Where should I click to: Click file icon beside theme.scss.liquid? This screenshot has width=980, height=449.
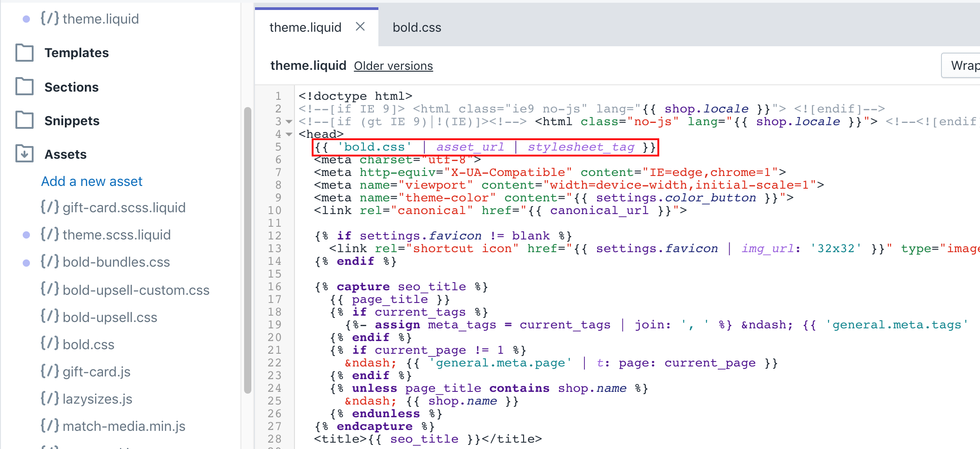[50, 234]
